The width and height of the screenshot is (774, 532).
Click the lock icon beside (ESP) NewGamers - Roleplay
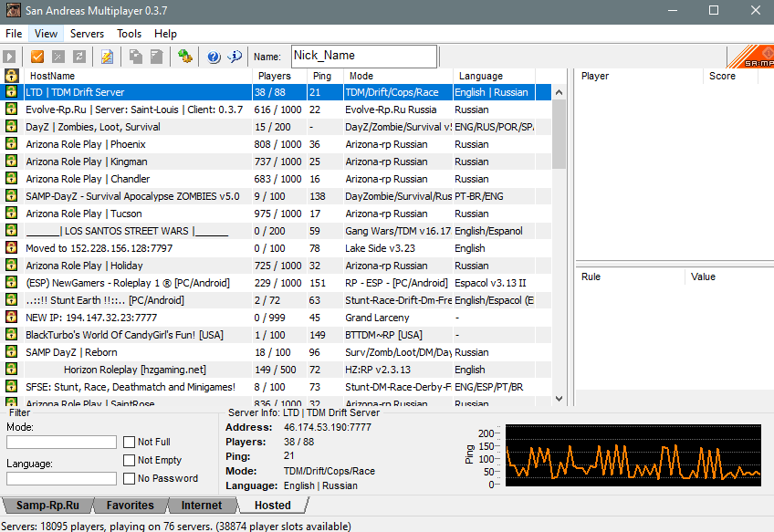click(x=11, y=282)
